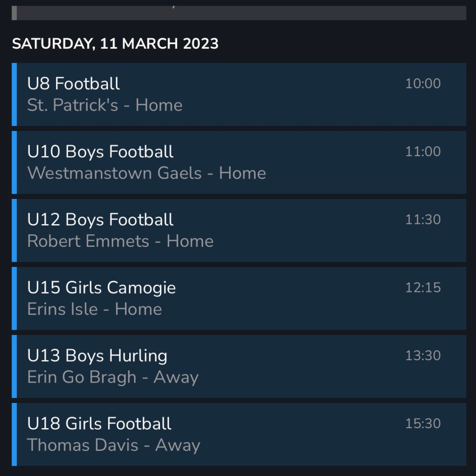Open the U12 Boys Football fixture title
The image size is (476, 476).
(x=100, y=219)
